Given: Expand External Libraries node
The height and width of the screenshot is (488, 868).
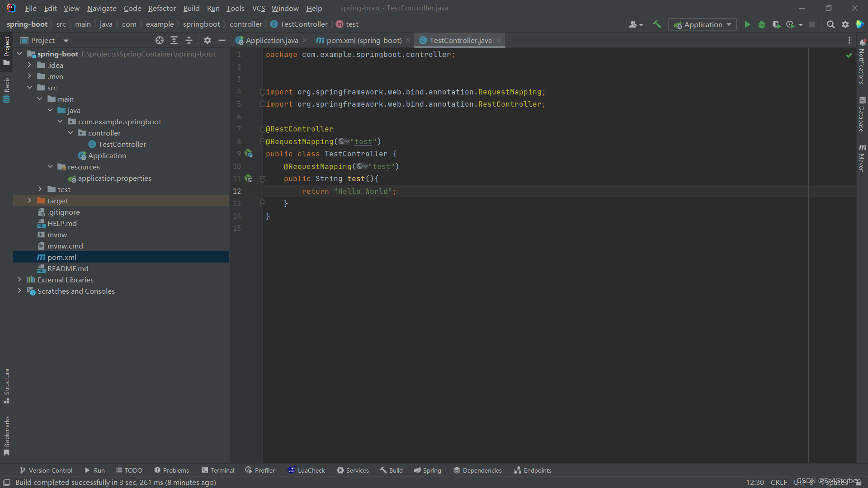Looking at the screenshot, I should coord(19,280).
